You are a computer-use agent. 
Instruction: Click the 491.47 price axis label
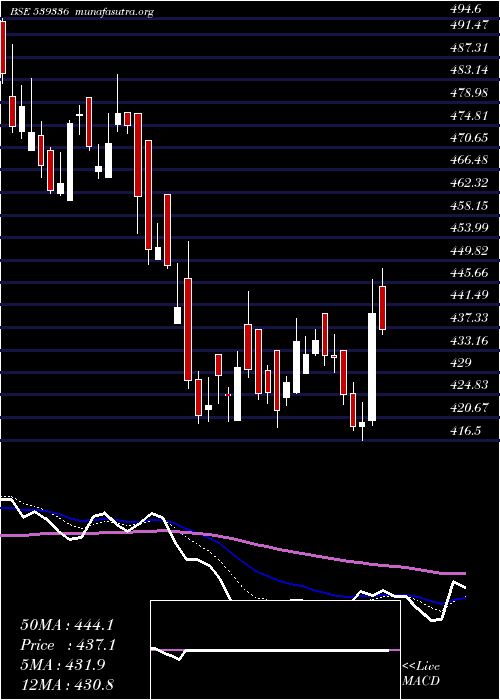point(468,25)
